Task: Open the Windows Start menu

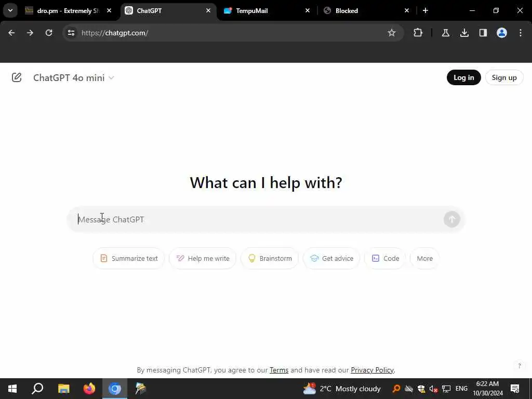Action: click(x=12, y=389)
